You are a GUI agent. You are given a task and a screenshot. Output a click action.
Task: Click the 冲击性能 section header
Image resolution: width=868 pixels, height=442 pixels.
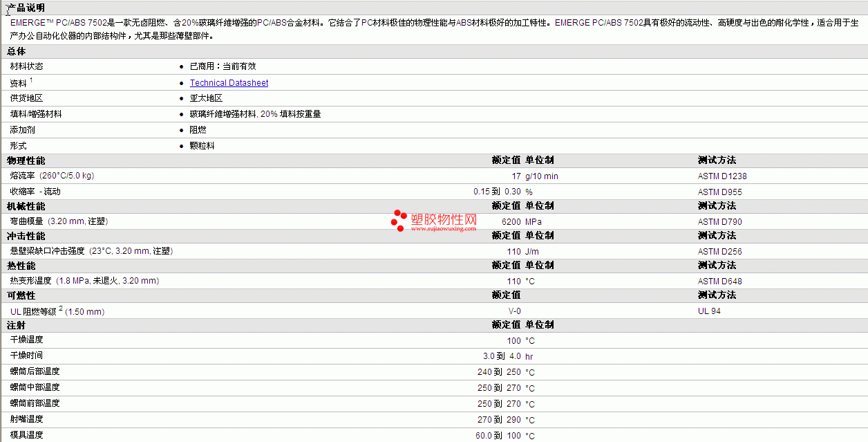(26, 236)
